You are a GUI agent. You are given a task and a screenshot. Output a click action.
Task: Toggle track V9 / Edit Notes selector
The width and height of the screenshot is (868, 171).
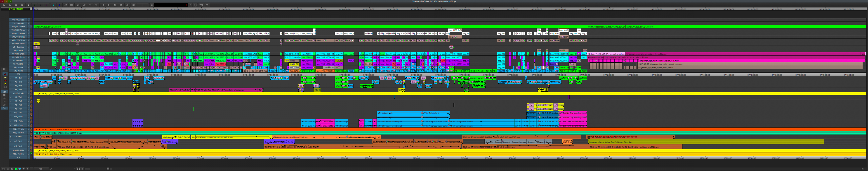[x=19, y=43]
